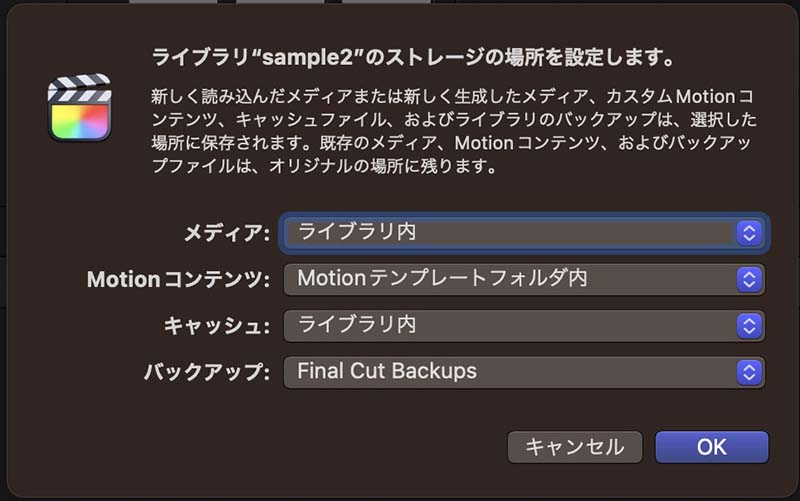Open the キャッシュ location dropdown
800x501 pixels.
(524, 325)
